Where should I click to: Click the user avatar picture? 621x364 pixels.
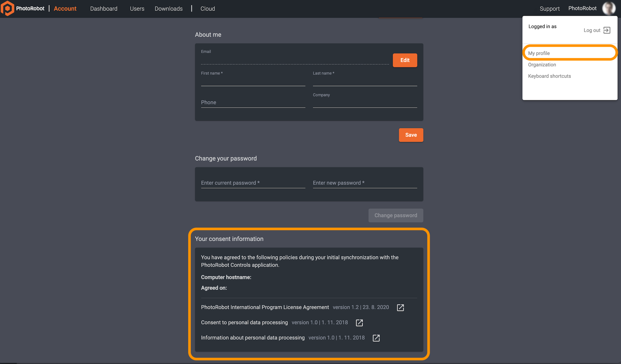click(x=609, y=9)
